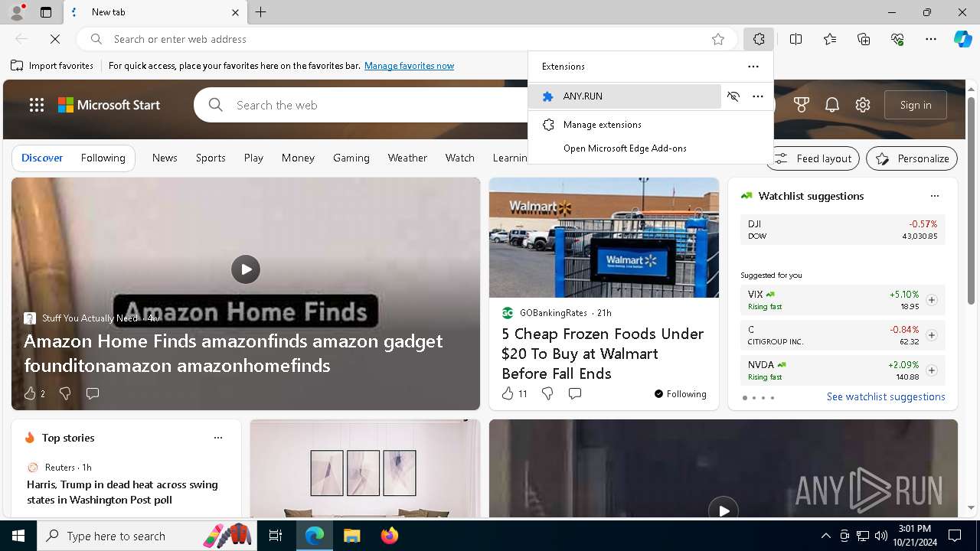Viewport: 980px width, 551px height.
Task: Open the Extensions puzzle icon in toolbar
Action: pyautogui.click(x=758, y=39)
